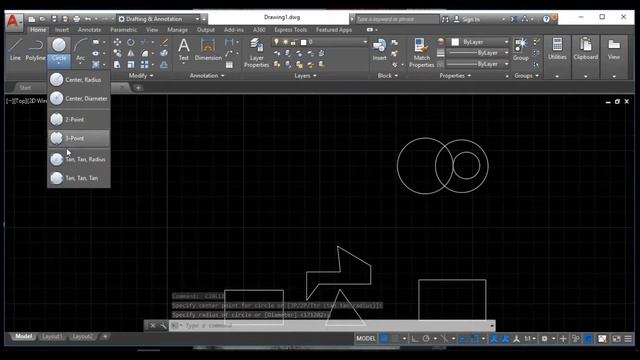
Task: Click the Move tool icon
Action: [x=117, y=42]
